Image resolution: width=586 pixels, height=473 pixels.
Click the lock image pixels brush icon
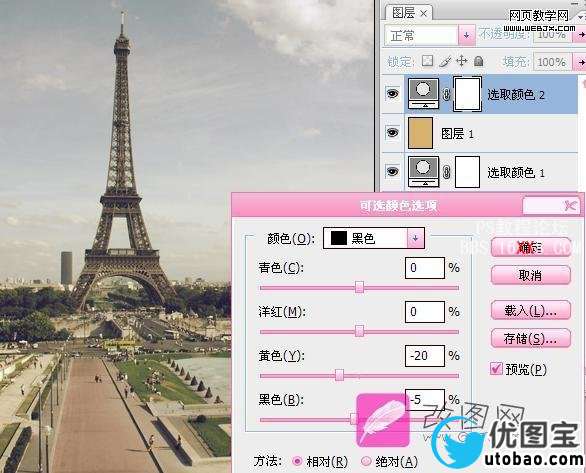coord(445,61)
